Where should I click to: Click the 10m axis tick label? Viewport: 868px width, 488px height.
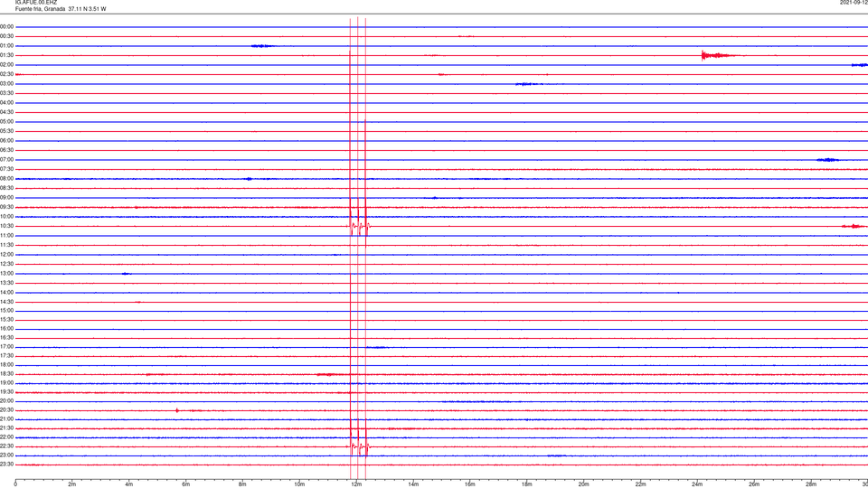tap(299, 484)
